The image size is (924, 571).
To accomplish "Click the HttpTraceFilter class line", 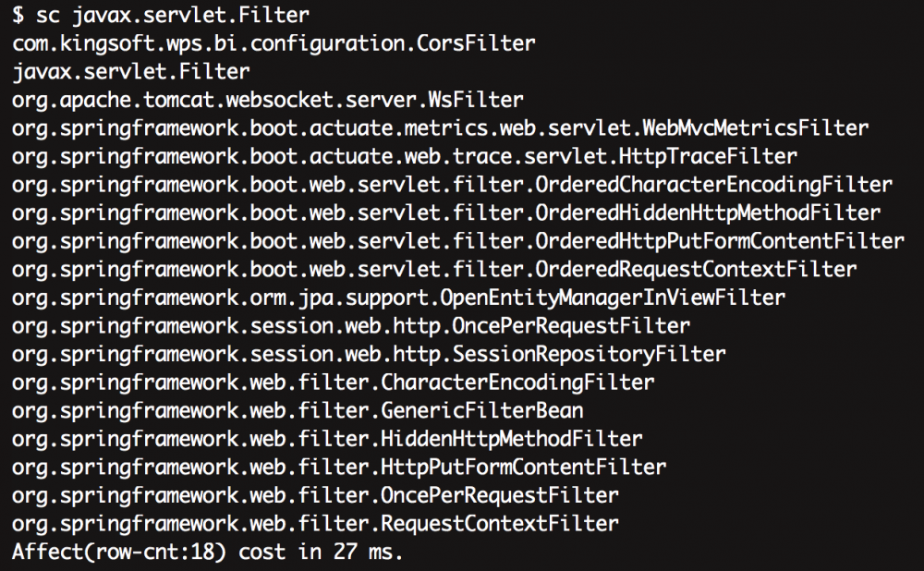I will click(x=405, y=156).
